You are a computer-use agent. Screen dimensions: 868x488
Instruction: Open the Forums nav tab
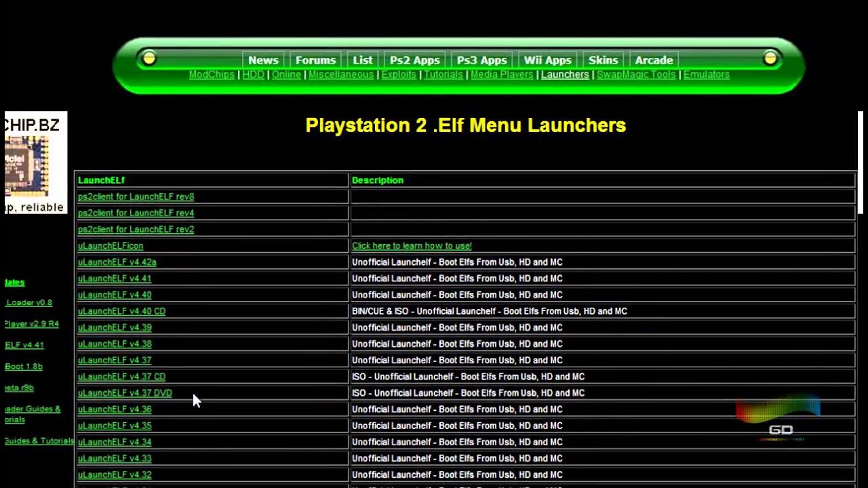click(x=316, y=60)
